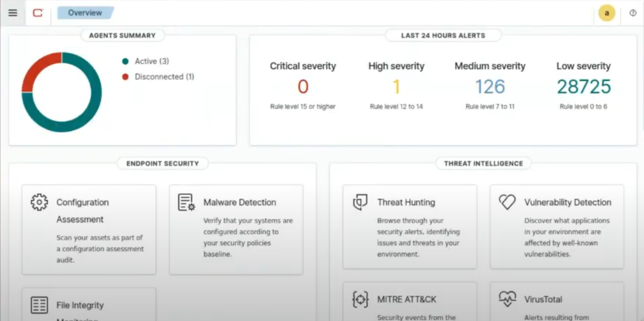Screen dimensions: 644x321
Task: Click the Malware Detection document icon
Action: pyautogui.click(x=186, y=202)
